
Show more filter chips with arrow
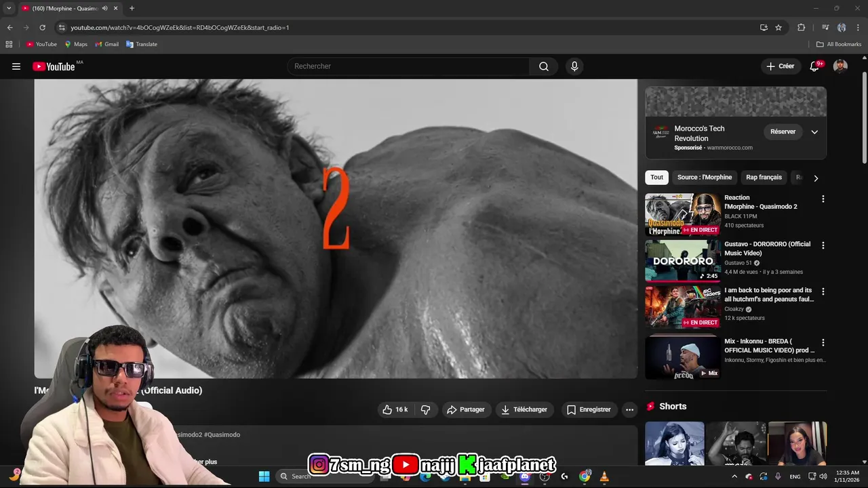coord(816,178)
